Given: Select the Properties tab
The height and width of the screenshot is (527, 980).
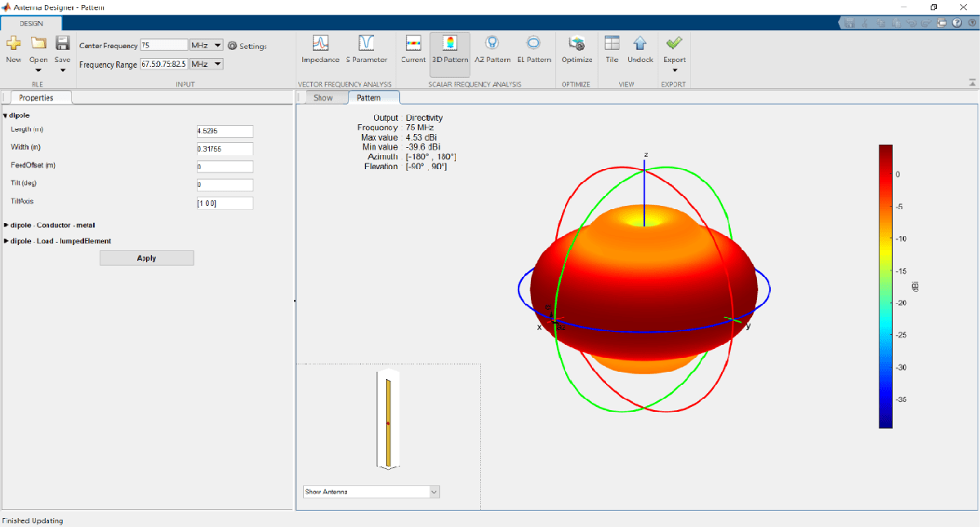Looking at the screenshot, I should point(36,98).
